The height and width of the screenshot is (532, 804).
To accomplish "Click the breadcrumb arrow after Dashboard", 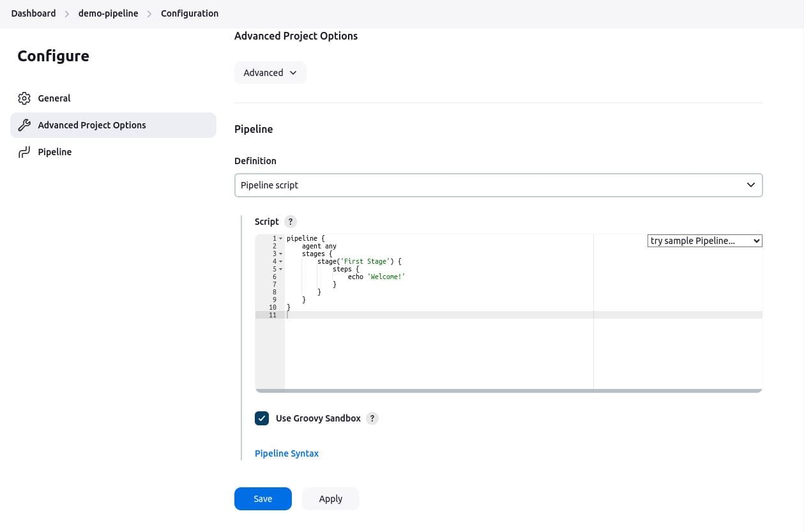I will pos(67,13).
